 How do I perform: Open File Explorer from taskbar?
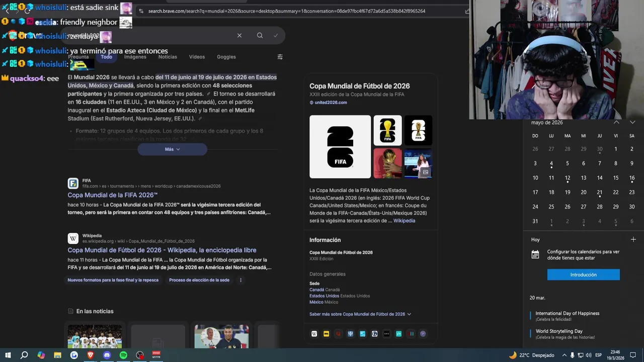point(57,355)
